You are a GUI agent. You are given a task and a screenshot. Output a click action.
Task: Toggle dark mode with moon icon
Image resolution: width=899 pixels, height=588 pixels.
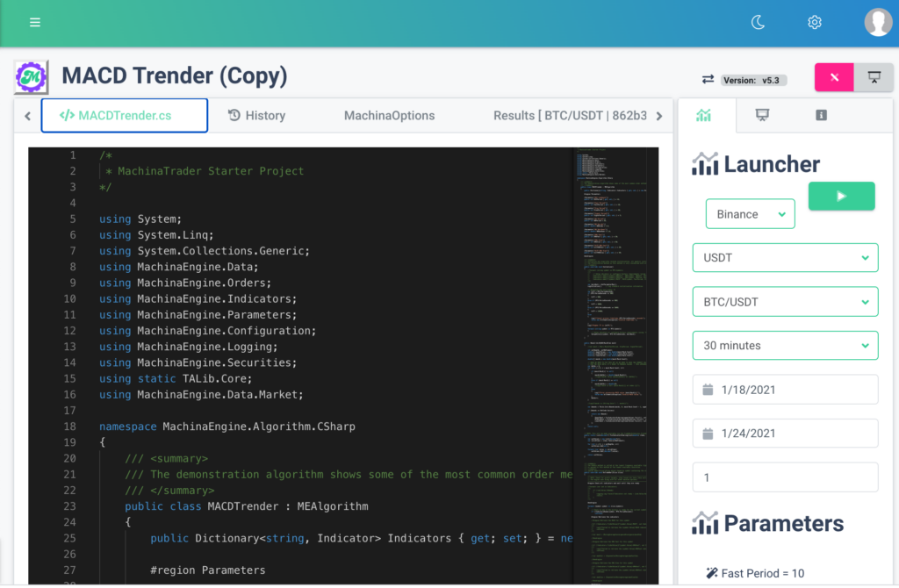759,22
